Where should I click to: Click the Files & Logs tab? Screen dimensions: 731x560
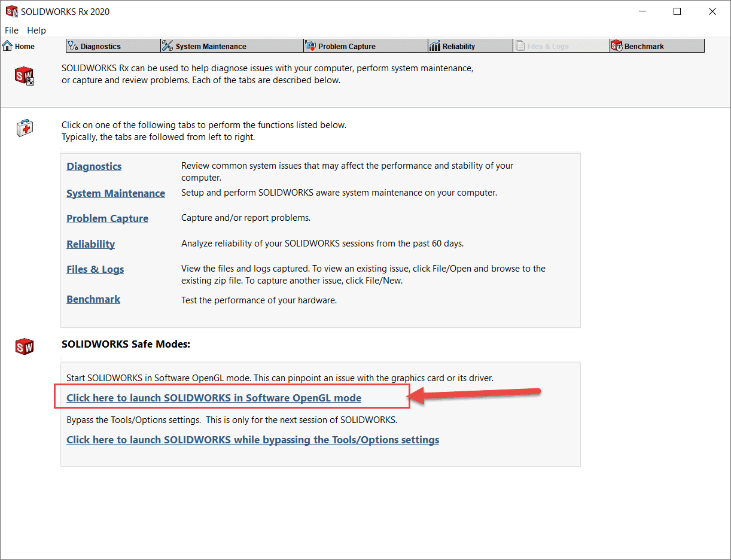click(561, 46)
